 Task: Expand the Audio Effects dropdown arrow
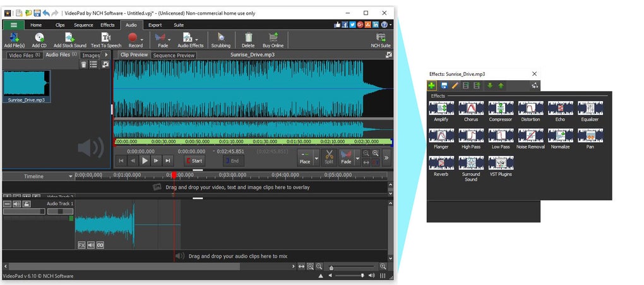pyautogui.click(x=197, y=39)
